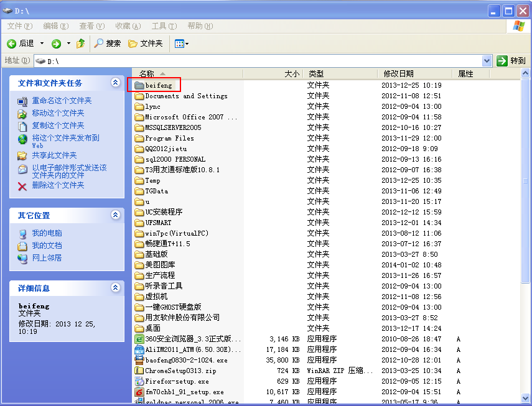Click vertical scrollbar up arrow

525,73
